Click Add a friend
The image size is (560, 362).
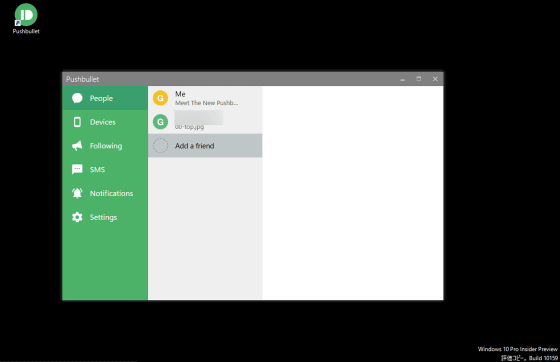coord(205,146)
